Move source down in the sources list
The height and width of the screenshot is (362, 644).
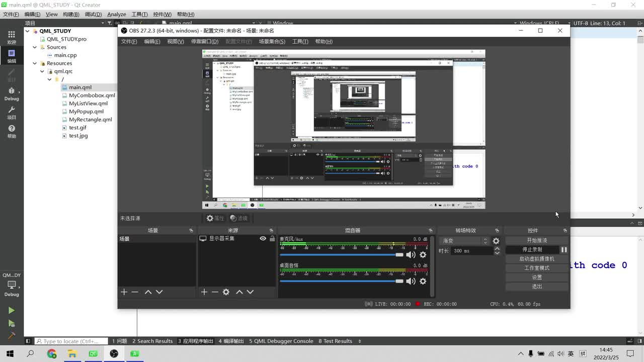tap(251, 292)
